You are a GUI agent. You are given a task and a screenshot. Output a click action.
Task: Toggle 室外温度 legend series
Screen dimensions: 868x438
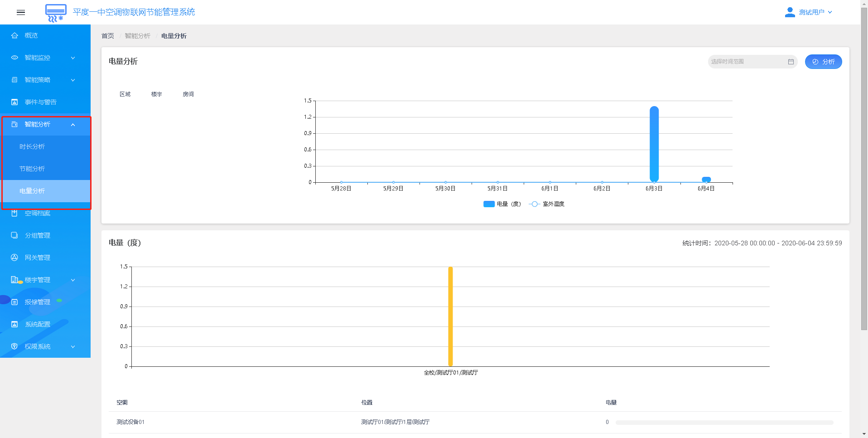(547, 204)
